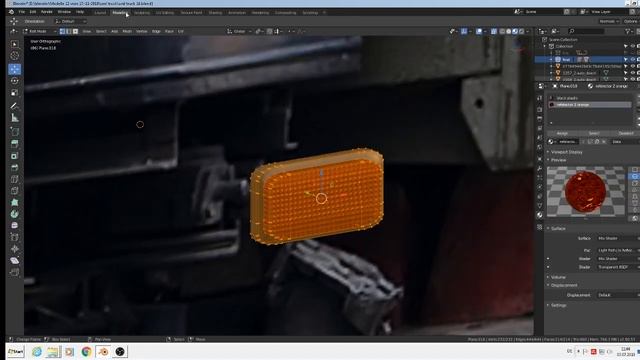The width and height of the screenshot is (640, 360).
Task: Enable face select mode
Action: [75, 31]
